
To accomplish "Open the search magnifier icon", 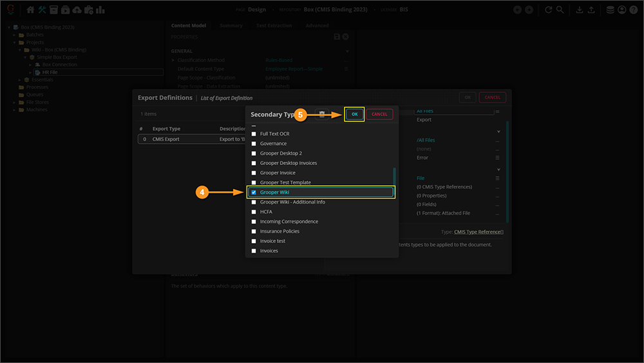I will (560, 10).
